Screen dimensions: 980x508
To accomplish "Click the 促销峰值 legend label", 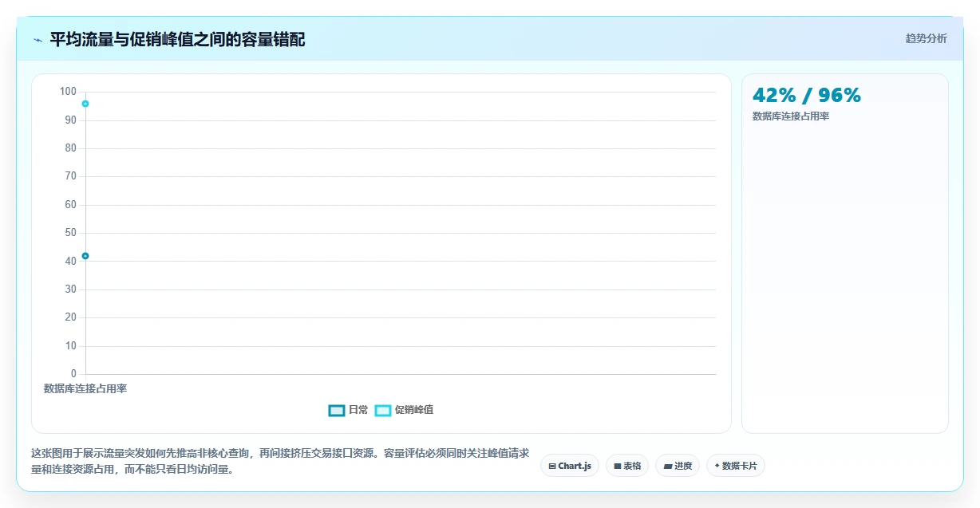I will pyautogui.click(x=414, y=410).
